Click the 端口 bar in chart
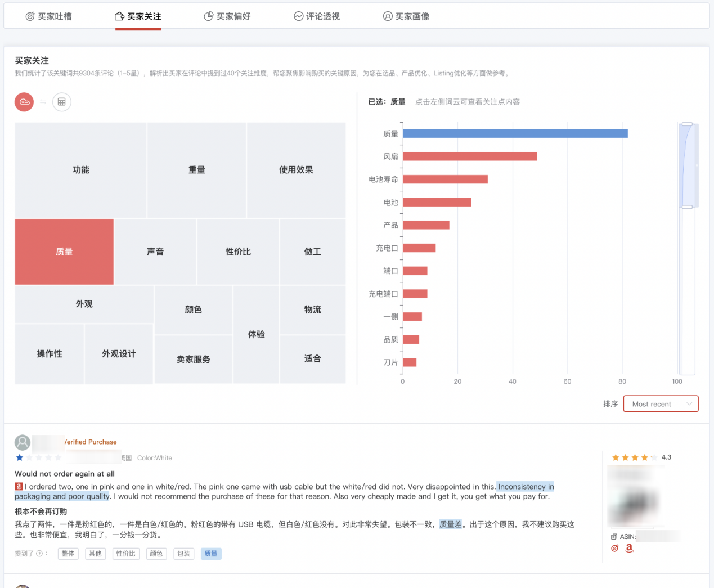The image size is (714, 588). click(415, 271)
